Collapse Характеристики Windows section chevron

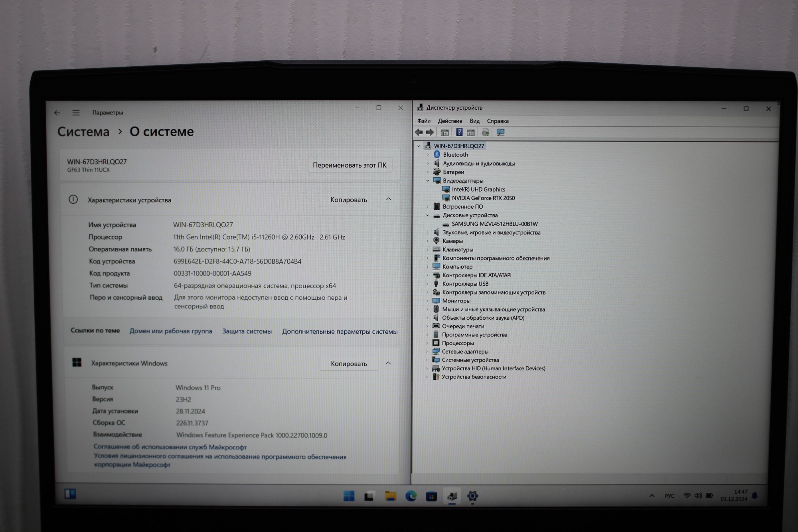coord(388,363)
